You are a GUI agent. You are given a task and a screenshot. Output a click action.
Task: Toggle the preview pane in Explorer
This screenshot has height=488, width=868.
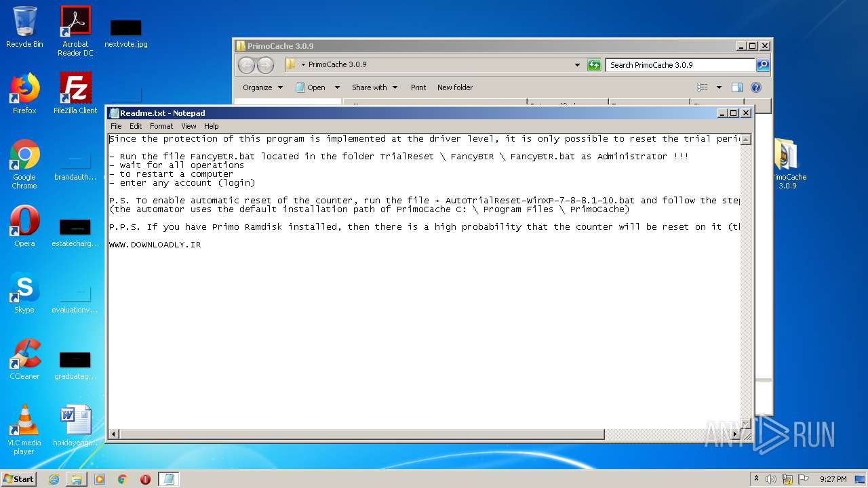click(x=737, y=87)
